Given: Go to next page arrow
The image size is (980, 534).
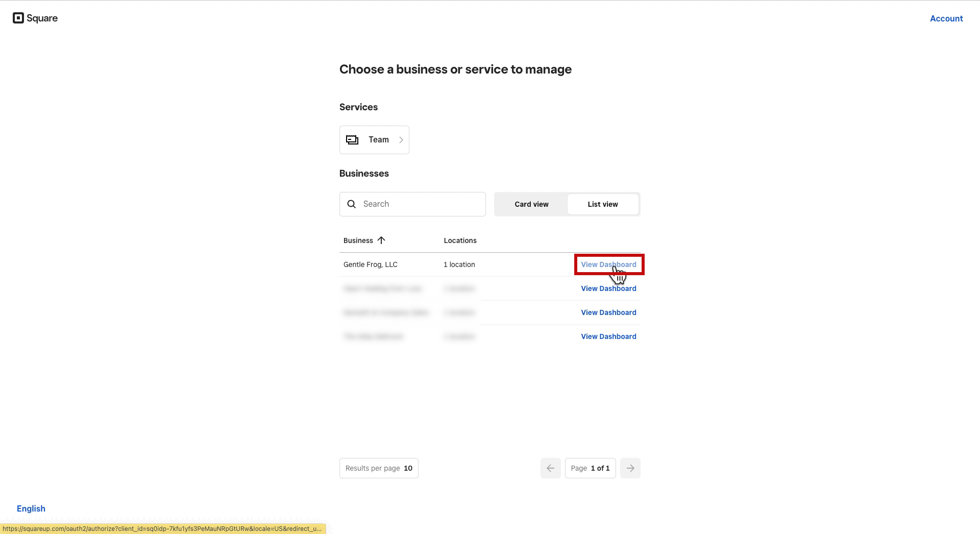Looking at the screenshot, I should tap(630, 468).
